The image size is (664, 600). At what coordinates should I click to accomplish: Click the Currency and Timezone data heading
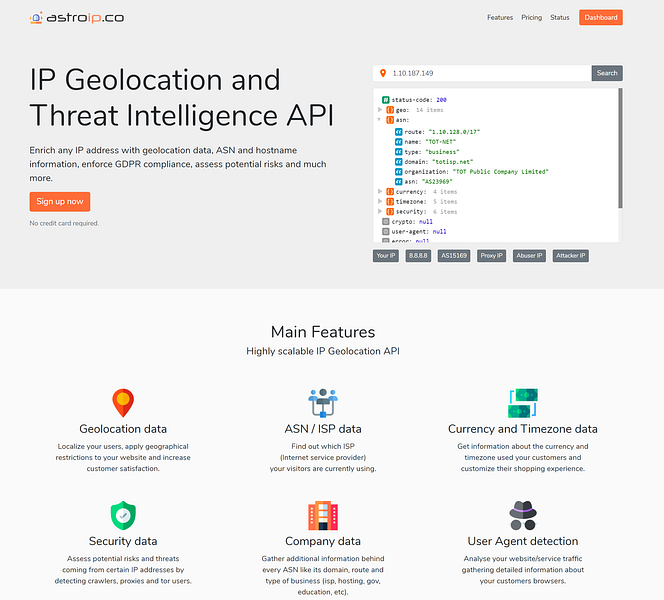pos(523,429)
